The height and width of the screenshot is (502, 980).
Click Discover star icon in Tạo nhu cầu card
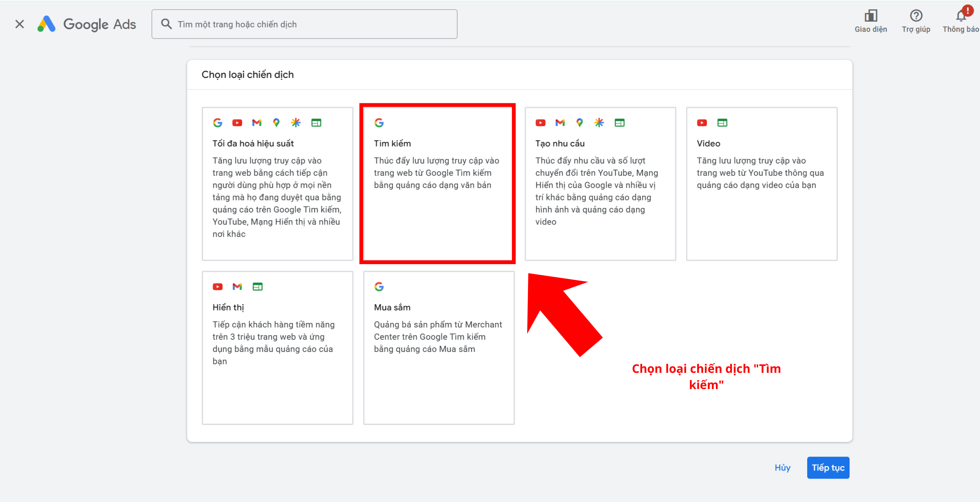[599, 123]
